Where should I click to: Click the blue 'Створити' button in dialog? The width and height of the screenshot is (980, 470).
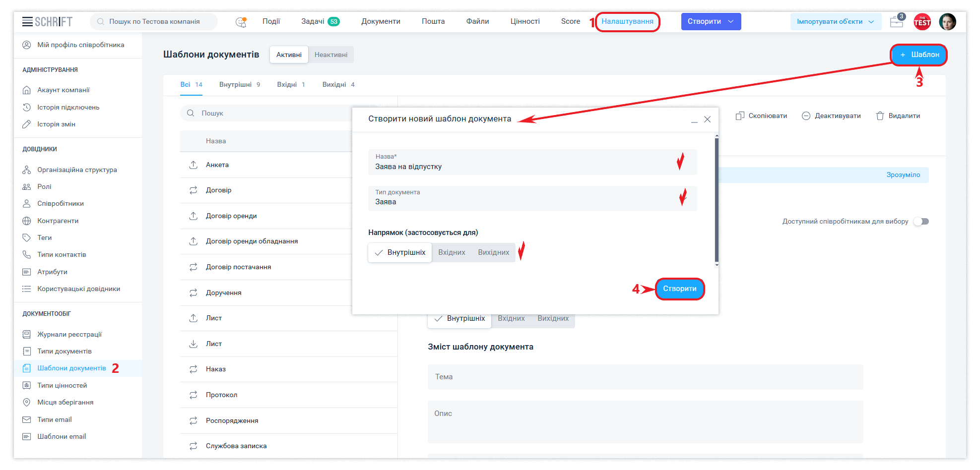point(679,289)
